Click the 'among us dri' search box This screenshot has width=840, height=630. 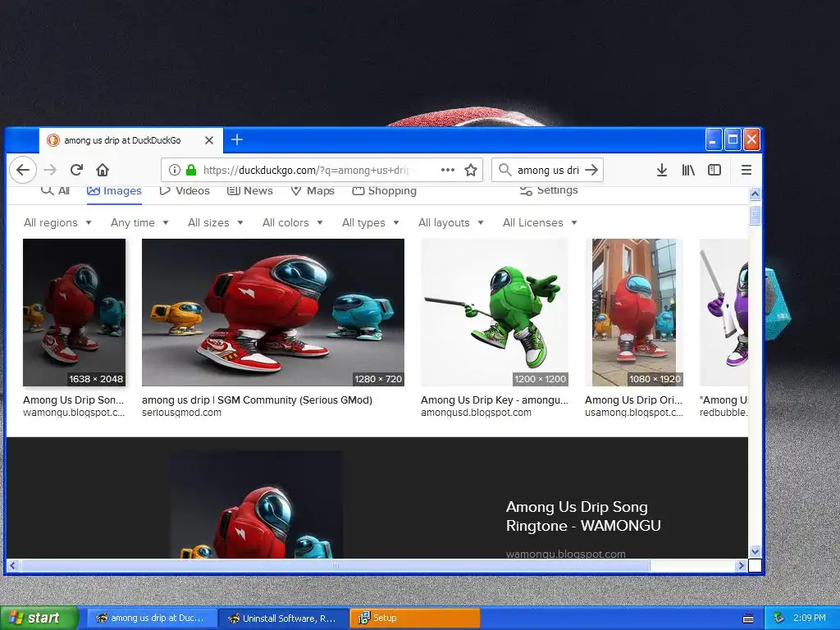548,170
